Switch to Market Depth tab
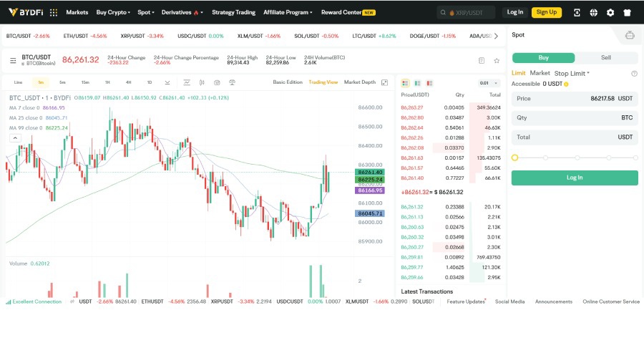Viewport: 644px width, 358px height. pyautogui.click(x=360, y=82)
